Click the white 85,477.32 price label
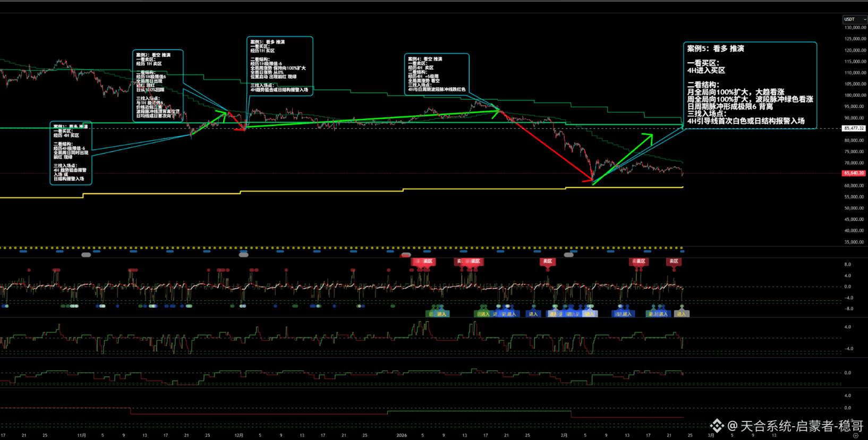The width and height of the screenshot is (868, 440). pos(854,128)
